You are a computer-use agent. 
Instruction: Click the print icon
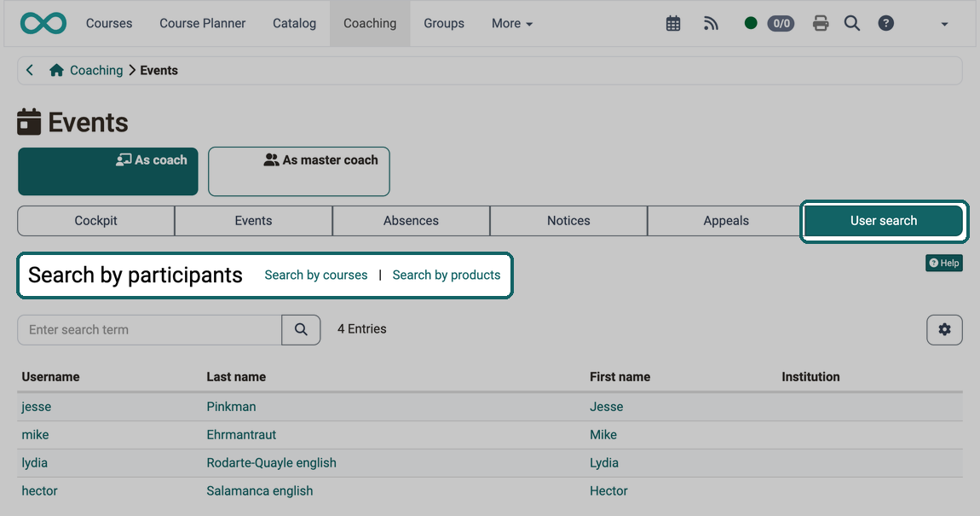click(x=821, y=24)
